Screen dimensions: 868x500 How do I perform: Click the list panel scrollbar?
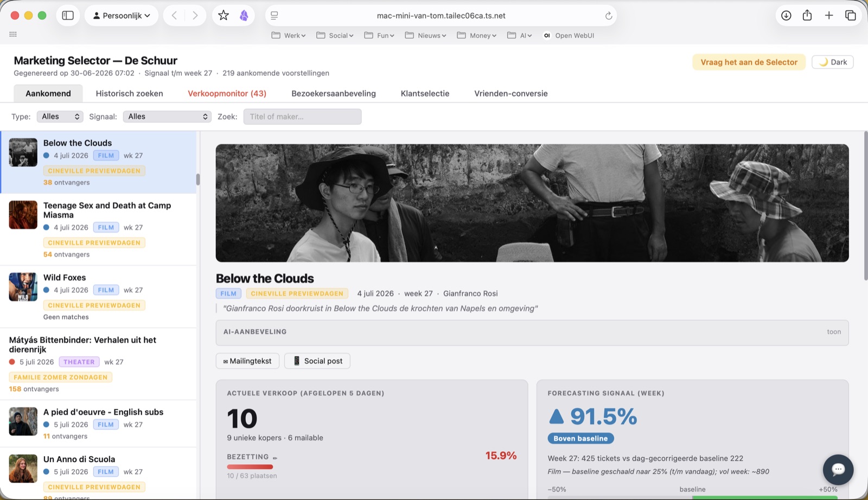click(x=198, y=180)
